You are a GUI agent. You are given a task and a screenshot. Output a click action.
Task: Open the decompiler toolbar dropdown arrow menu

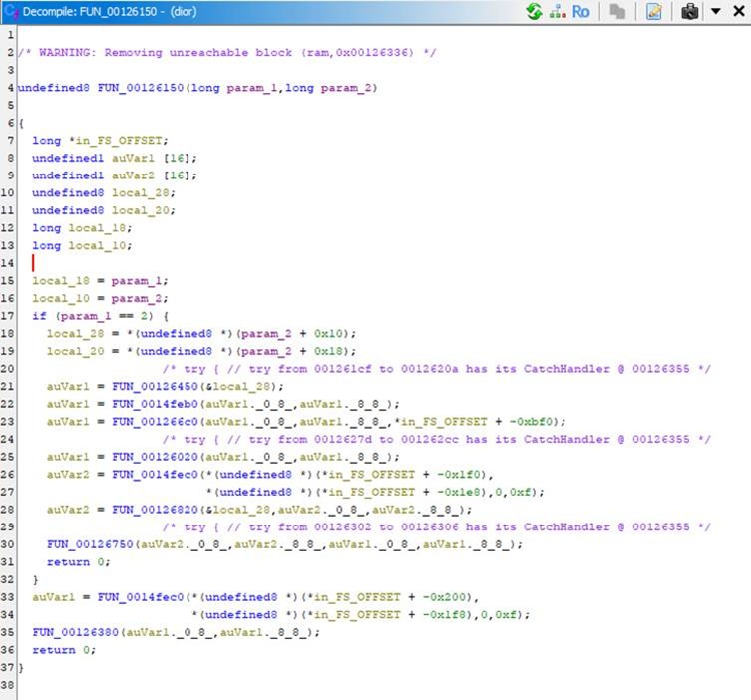pos(715,11)
